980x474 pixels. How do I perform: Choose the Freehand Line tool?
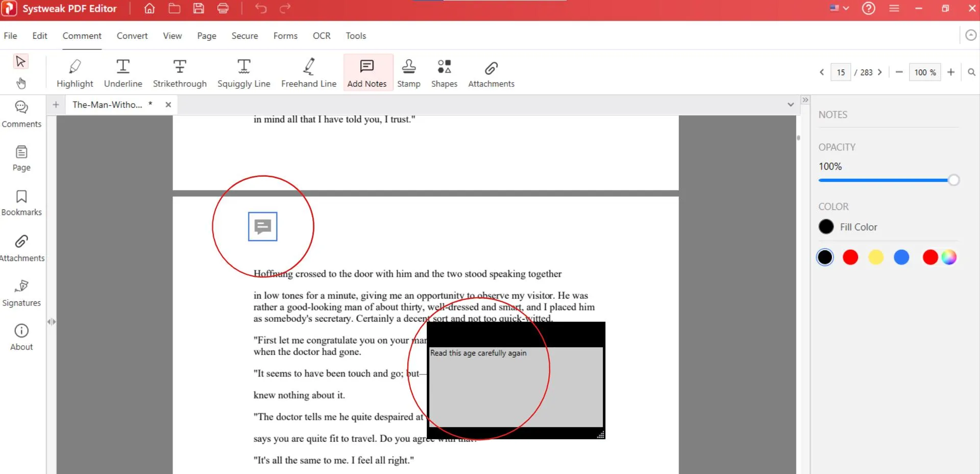308,72
